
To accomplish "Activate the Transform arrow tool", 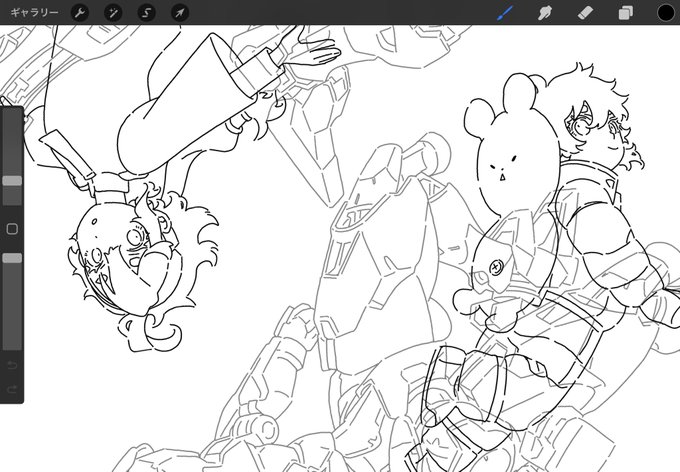I will [180, 13].
